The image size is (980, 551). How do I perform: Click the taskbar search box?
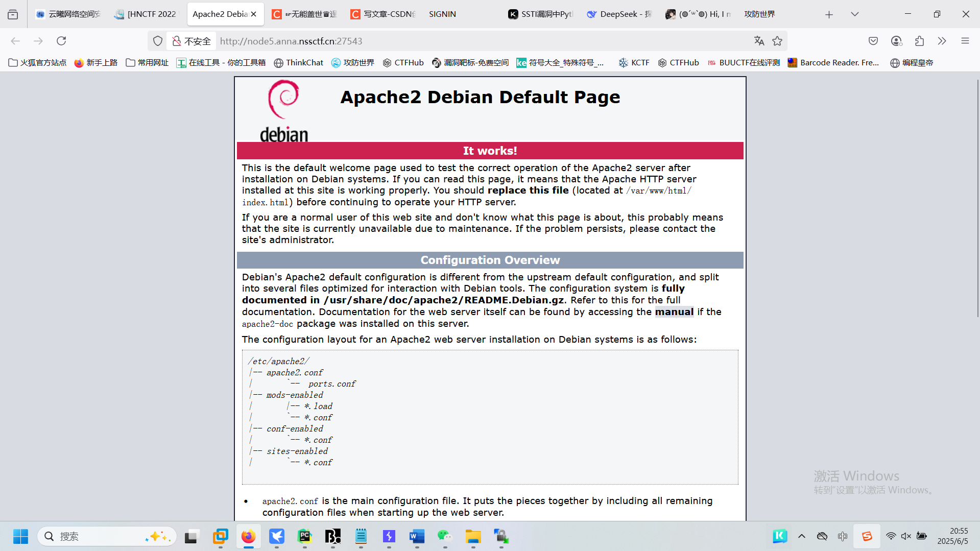[107, 536]
